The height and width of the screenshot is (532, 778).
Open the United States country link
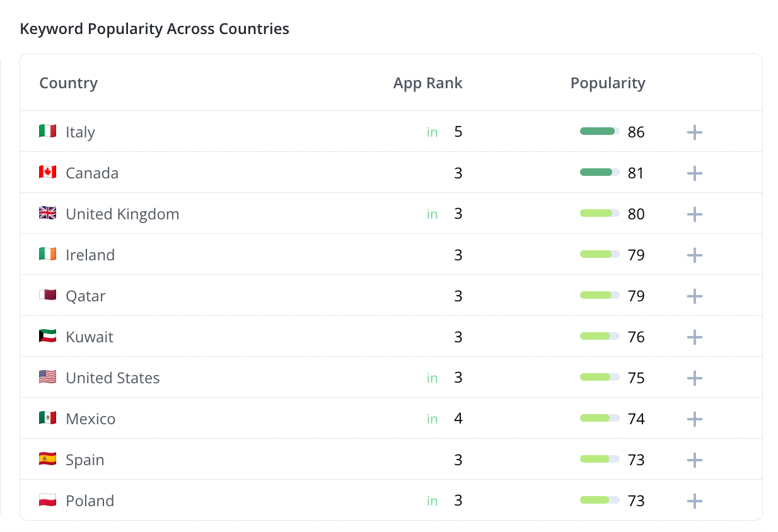112,378
